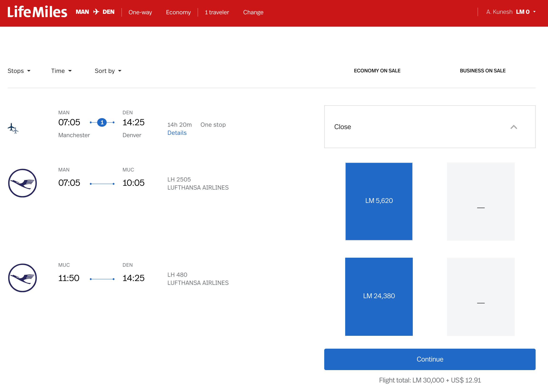This screenshot has height=392, width=548.
Task: Click the Flight total LM 30,000 text
Action: [430, 380]
